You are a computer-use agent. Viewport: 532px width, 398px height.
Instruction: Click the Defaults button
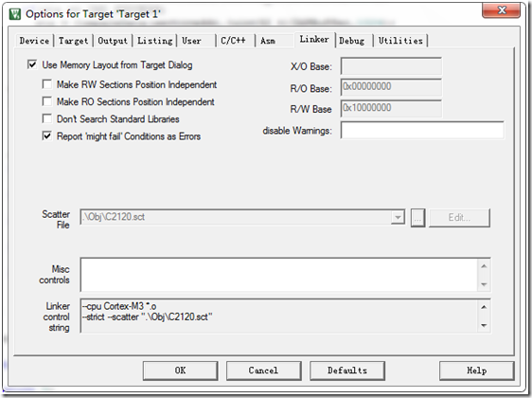tap(347, 371)
